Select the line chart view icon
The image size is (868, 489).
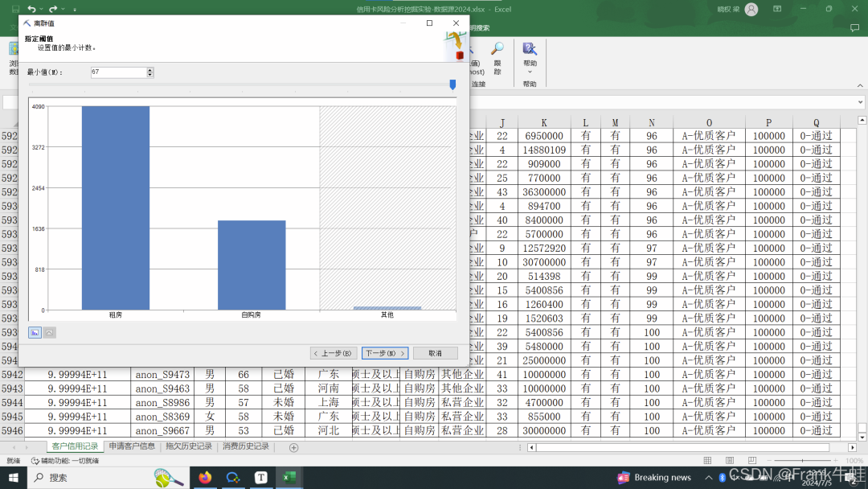49,332
